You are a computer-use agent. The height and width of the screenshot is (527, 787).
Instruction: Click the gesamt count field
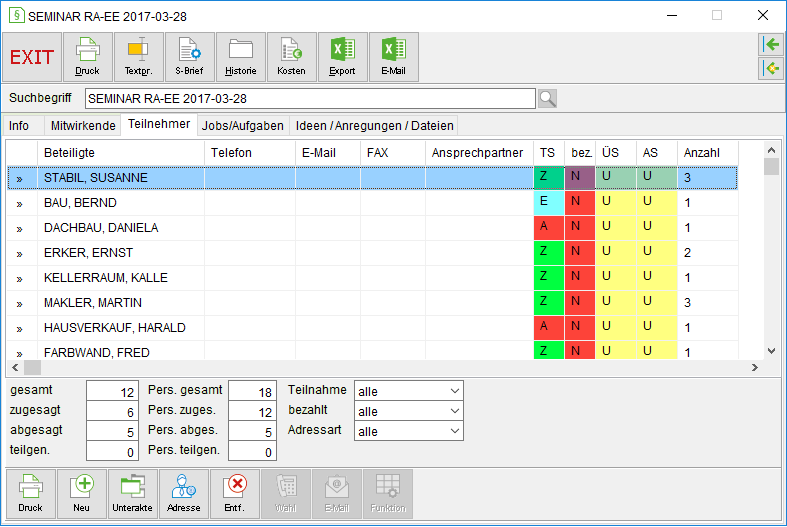[112, 391]
